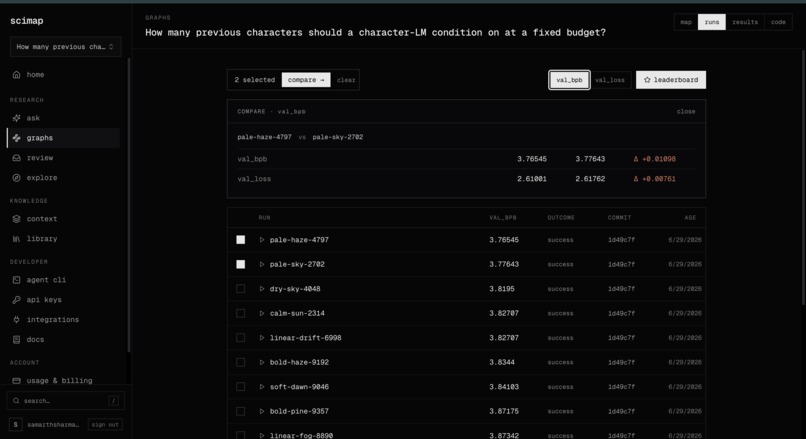806x439 pixels.
Task: Click the ask sparkle icon
Action: coord(16,118)
